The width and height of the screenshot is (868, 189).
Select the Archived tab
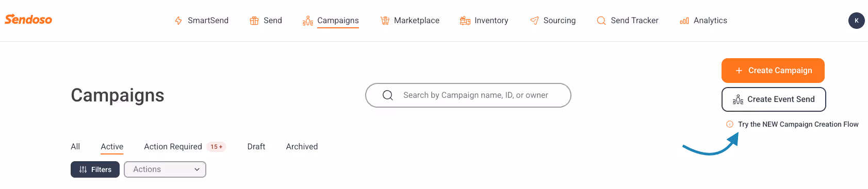click(302, 147)
